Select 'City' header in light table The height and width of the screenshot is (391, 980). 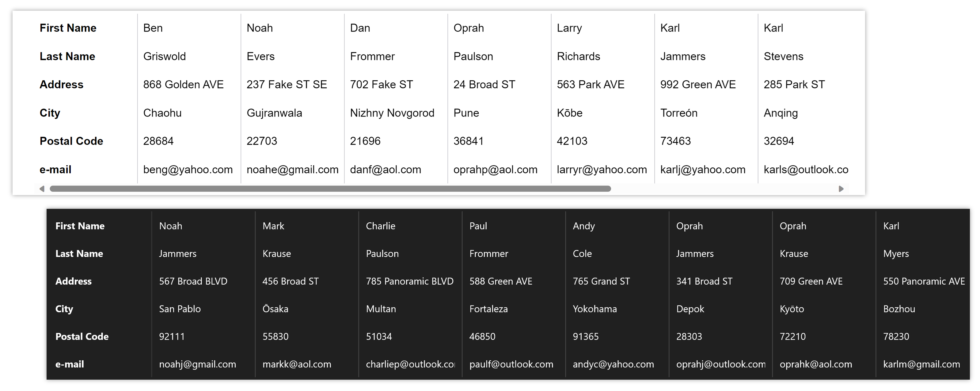pos(50,113)
